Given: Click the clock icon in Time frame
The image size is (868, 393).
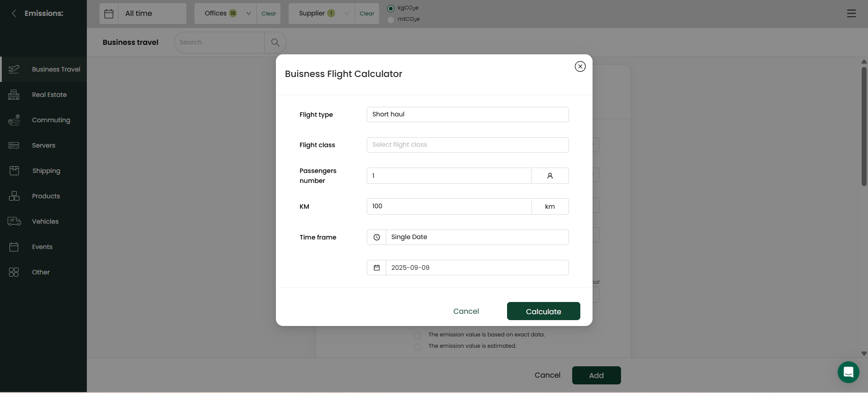Looking at the screenshot, I should (376, 237).
